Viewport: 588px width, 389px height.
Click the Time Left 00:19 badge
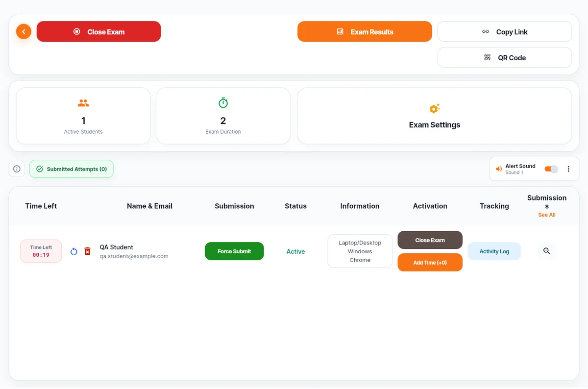tap(41, 251)
